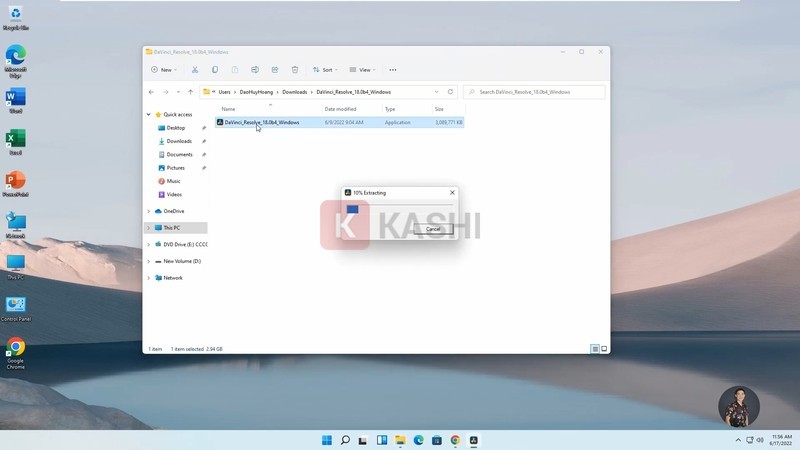Open Microsoft Edge desktop shortcut
Screen dimensions: 800x450
pos(15,61)
